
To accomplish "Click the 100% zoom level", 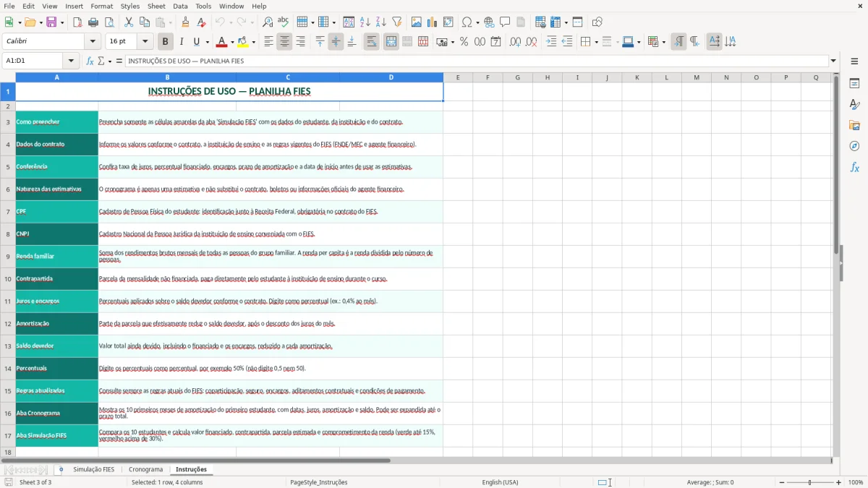I will click(x=856, y=482).
